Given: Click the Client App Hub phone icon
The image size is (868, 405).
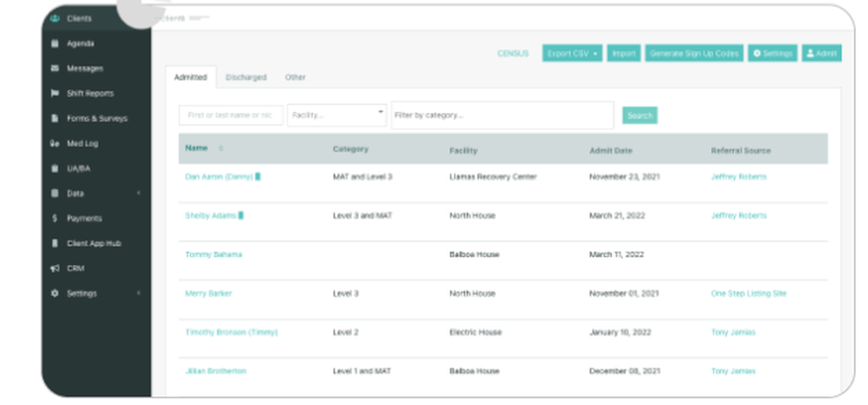Looking at the screenshot, I should click(54, 243).
